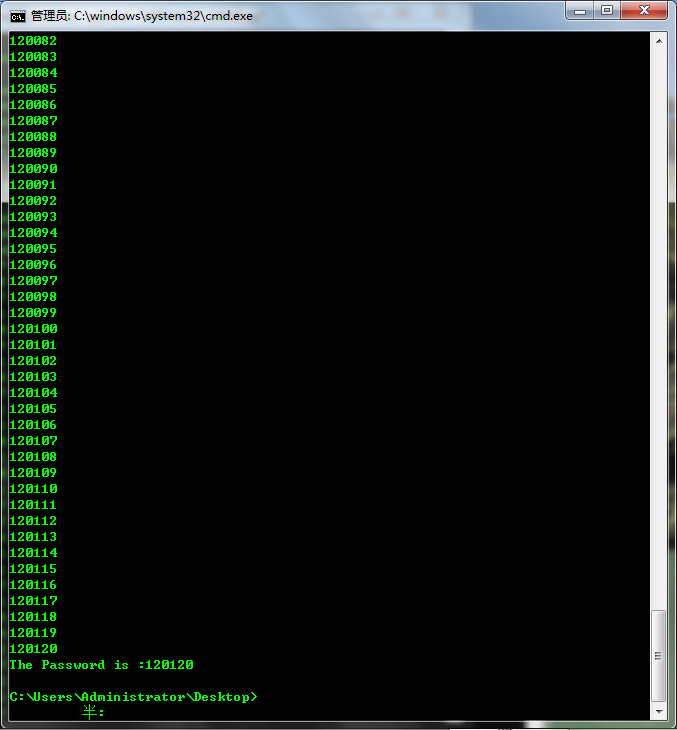Click output line 120109

[x=33, y=473]
